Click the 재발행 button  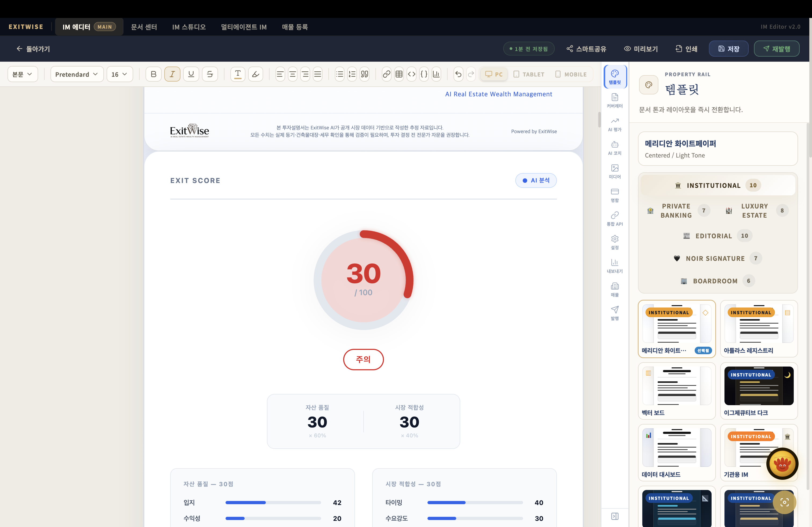point(776,49)
